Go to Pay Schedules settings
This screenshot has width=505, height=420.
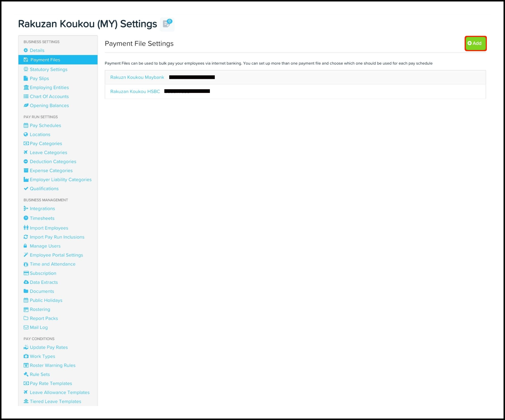pos(45,125)
